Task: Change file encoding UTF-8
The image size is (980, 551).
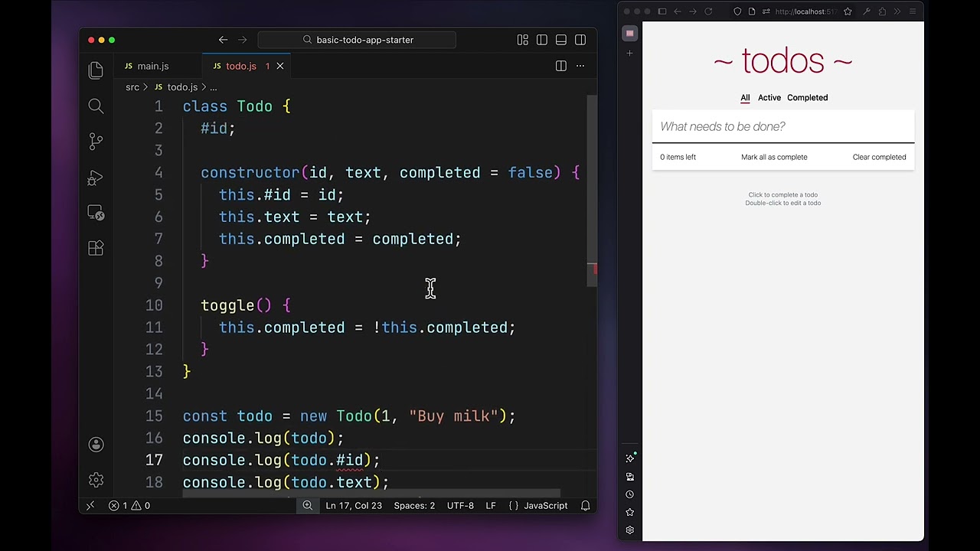Action: point(461,505)
